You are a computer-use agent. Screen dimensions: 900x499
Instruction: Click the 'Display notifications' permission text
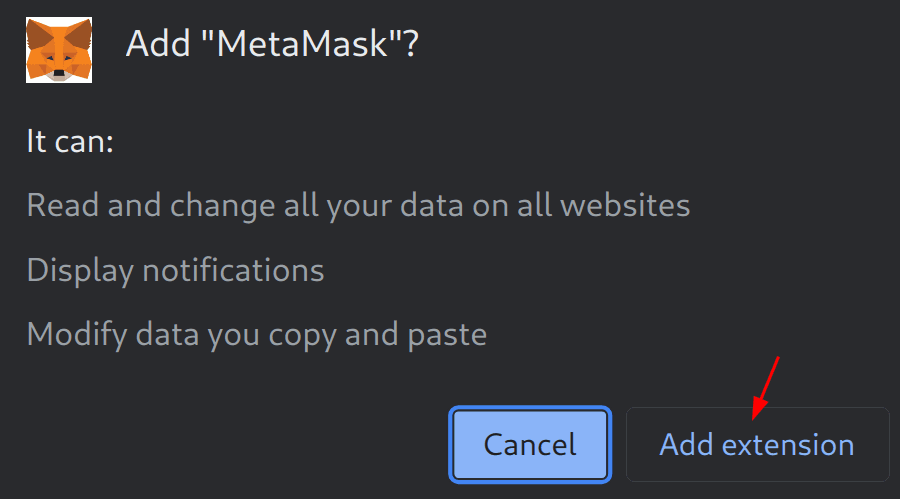[175, 270]
